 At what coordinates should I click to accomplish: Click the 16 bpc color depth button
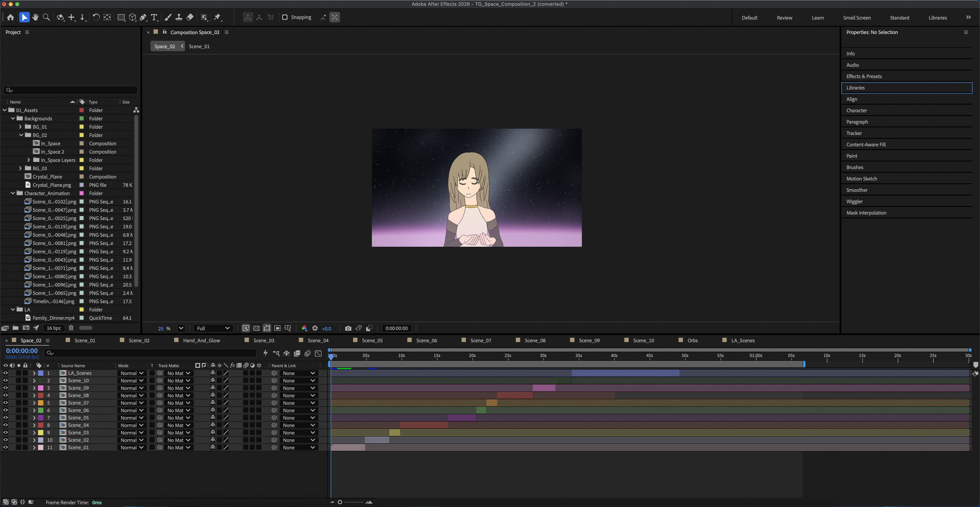[54, 328]
